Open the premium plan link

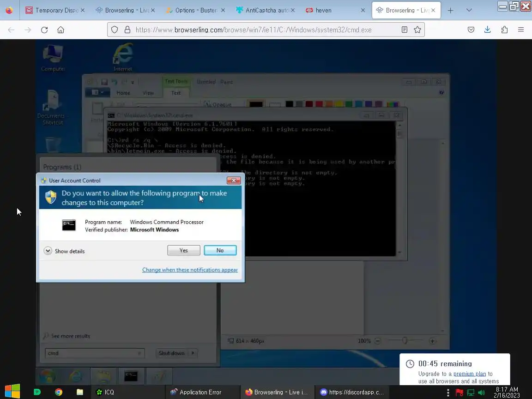click(x=470, y=374)
